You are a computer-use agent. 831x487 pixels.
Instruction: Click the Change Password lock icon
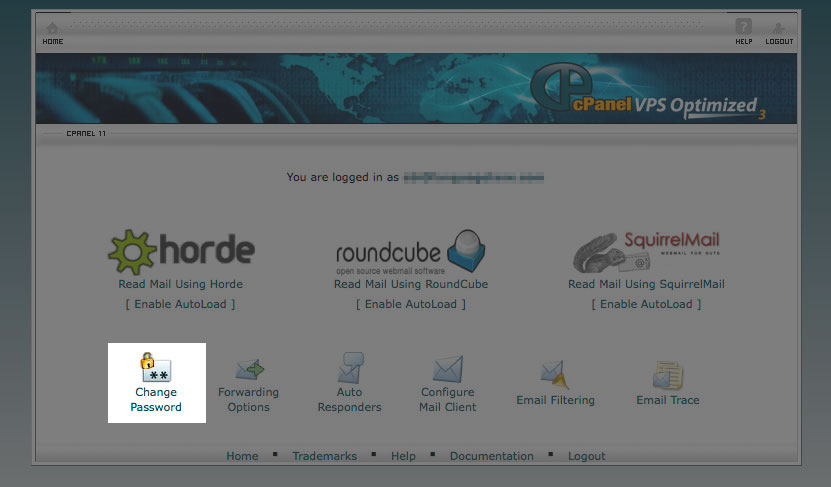(156, 367)
